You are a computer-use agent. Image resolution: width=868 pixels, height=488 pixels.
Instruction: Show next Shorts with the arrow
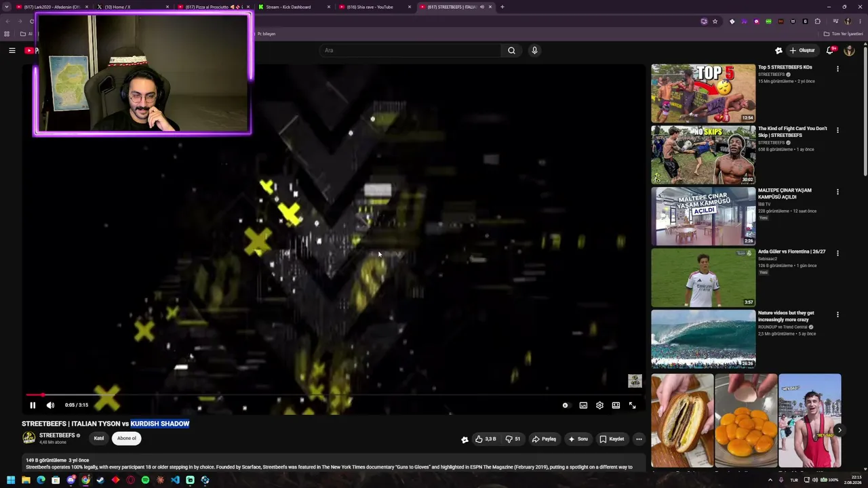coord(839,430)
